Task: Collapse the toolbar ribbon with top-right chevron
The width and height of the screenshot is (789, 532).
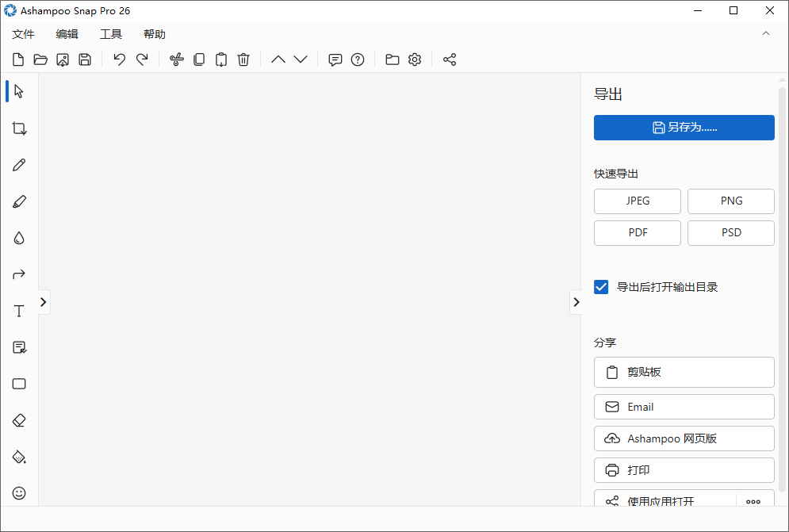Action: [x=765, y=33]
